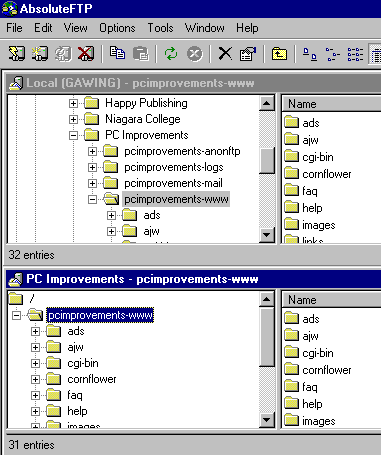Click the Name column header in remote file list
Screen dimensions: 381x455
pos(331,300)
